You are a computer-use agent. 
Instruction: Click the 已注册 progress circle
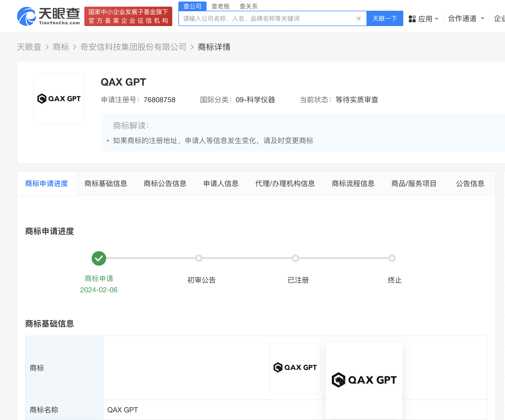(x=295, y=258)
